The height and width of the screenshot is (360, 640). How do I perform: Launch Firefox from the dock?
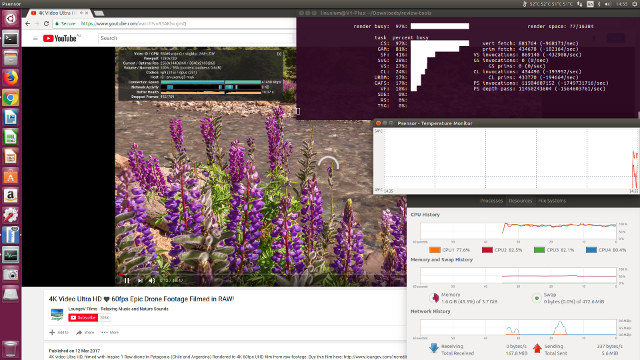(x=11, y=78)
